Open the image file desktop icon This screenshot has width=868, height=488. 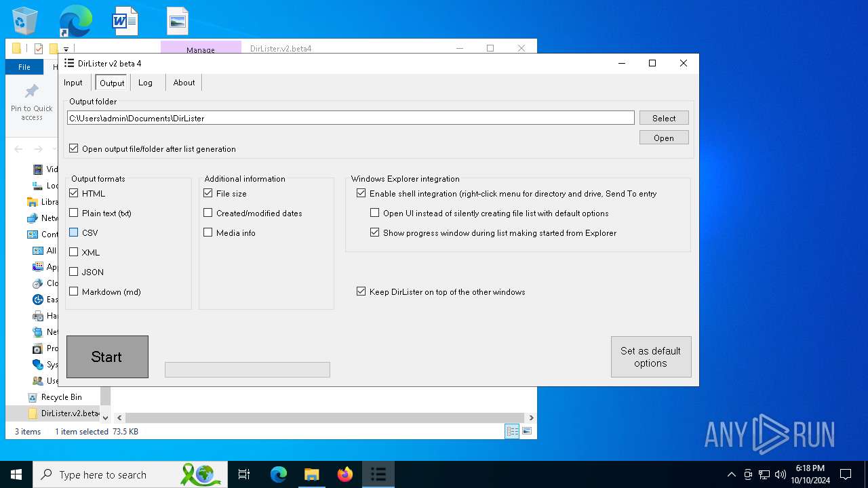(177, 20)
